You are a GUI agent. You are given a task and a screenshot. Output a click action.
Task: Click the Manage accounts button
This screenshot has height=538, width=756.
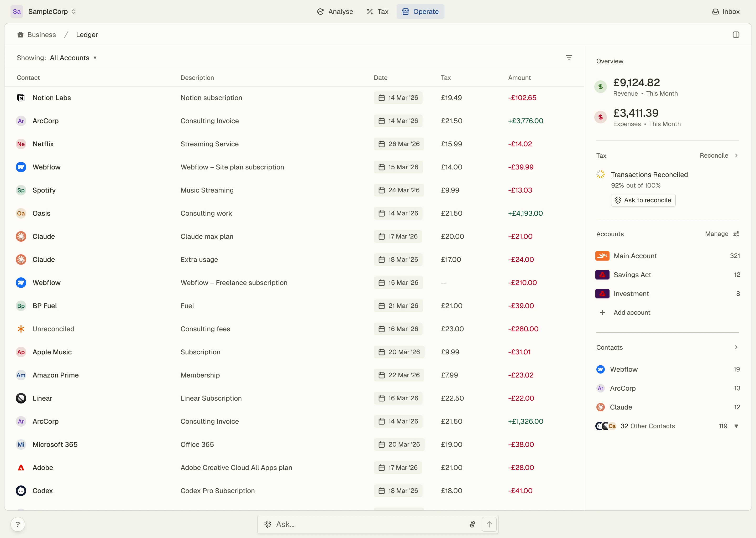click(722, 234)
